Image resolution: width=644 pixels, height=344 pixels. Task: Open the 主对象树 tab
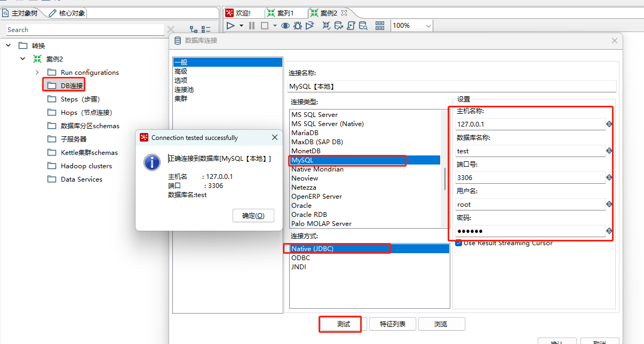pyautogui.click(x=21, y=13)
